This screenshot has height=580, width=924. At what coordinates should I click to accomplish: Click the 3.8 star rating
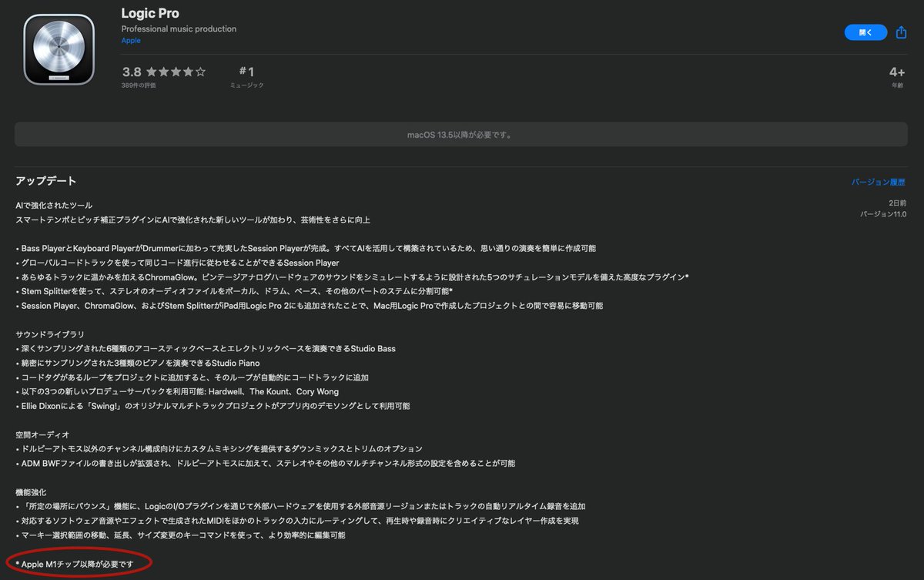tap(164, 72)
